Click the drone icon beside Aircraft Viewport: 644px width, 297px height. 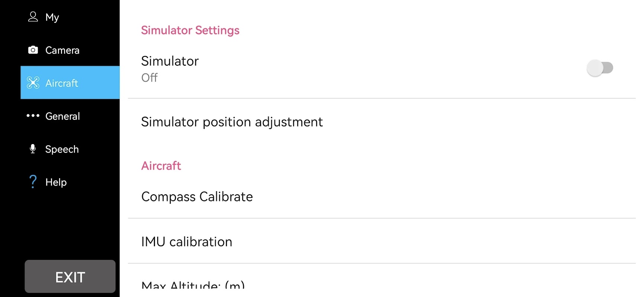[33, 83]
